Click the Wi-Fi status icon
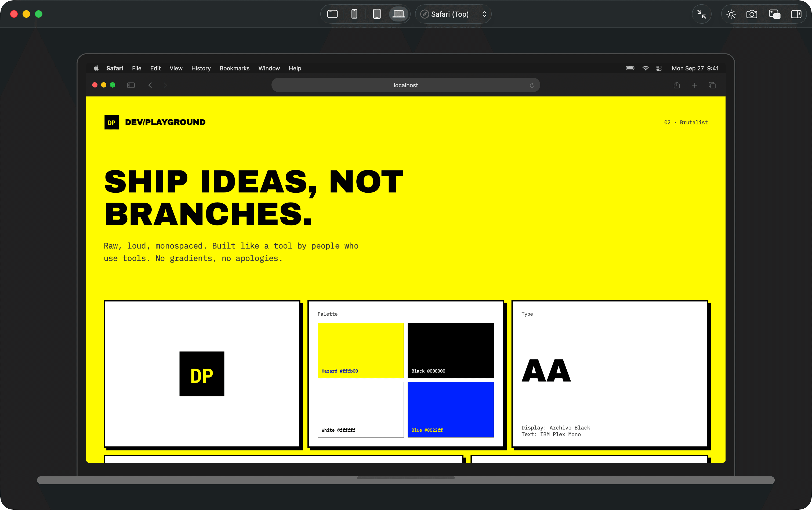This screenshot has height=510, width=812. 646,68
